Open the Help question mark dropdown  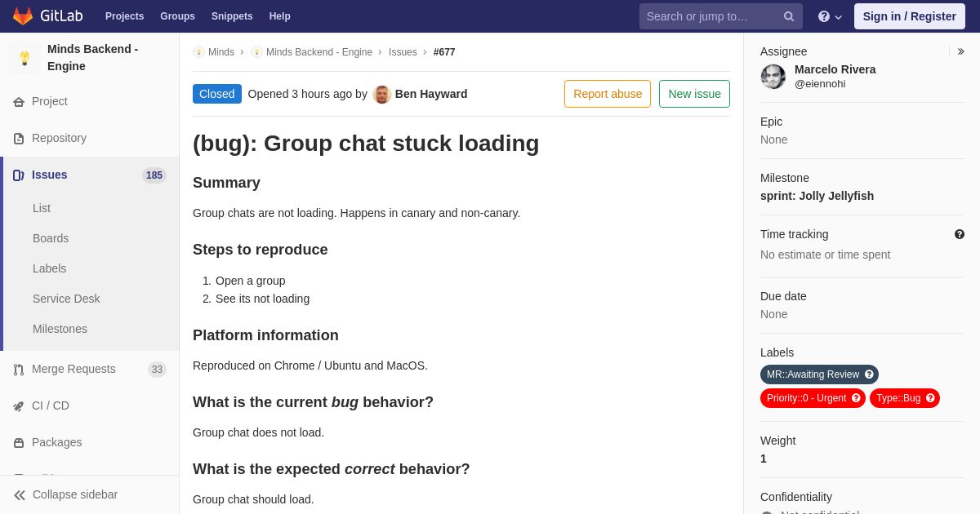tap(830, 16)
